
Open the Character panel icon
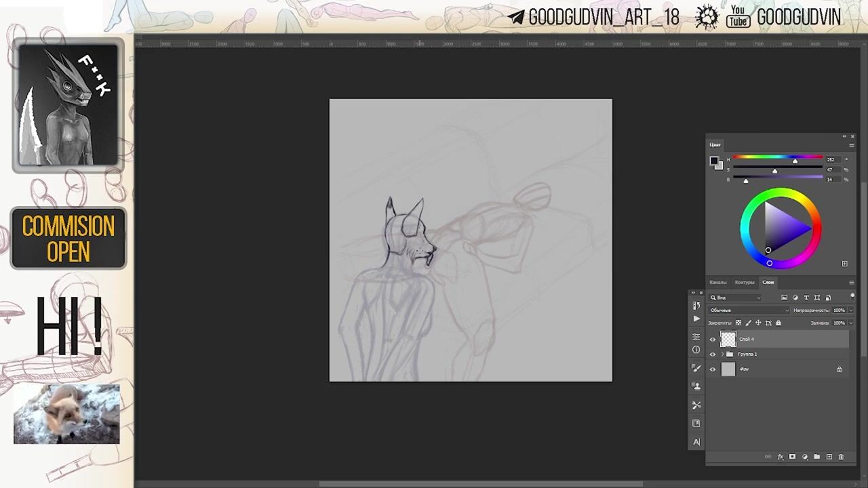point(696,442)
